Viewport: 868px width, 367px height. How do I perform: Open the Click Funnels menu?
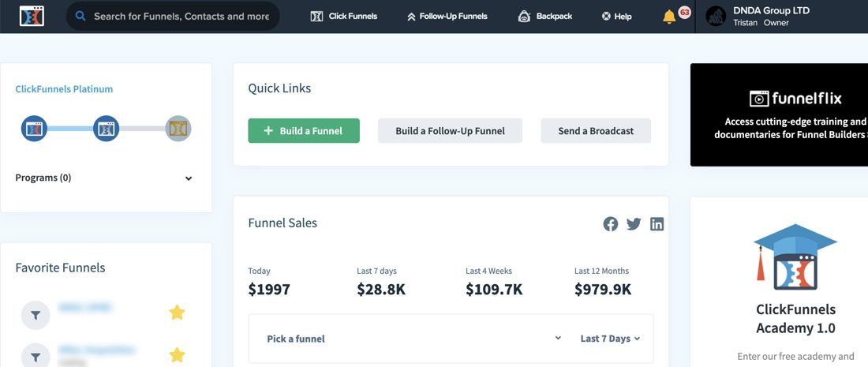pos(344,16)
